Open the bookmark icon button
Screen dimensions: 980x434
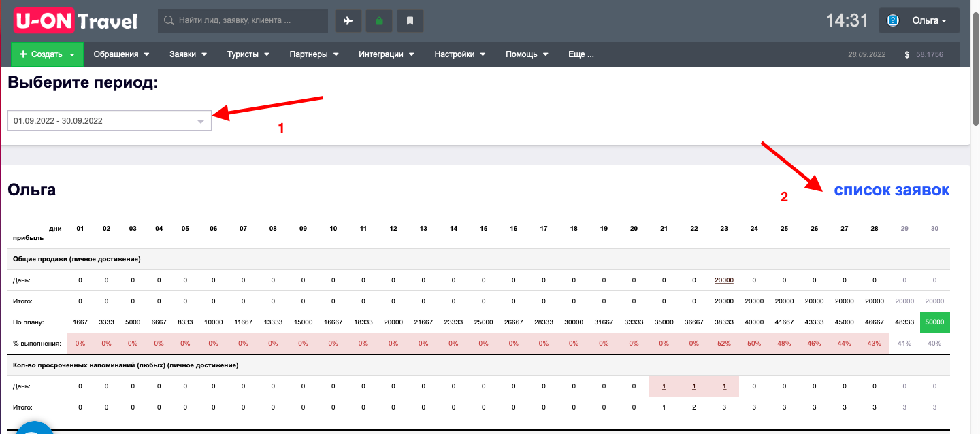pyautogui.click(x=410, y=20)
